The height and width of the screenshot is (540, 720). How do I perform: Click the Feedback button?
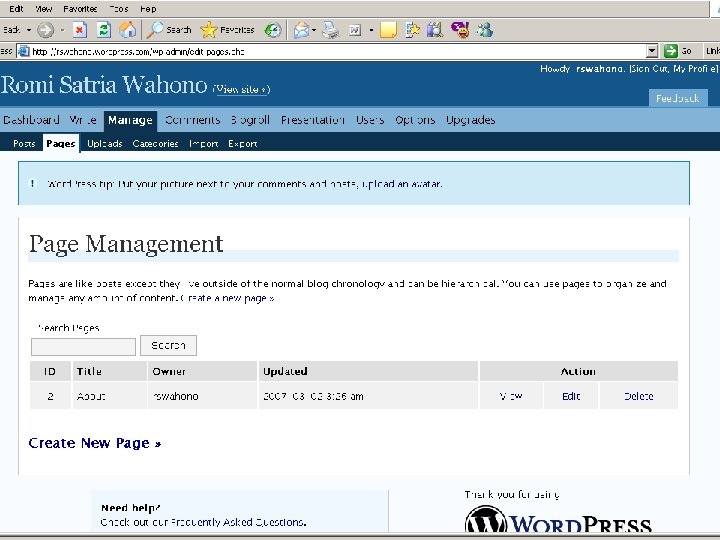click(678, 98)
